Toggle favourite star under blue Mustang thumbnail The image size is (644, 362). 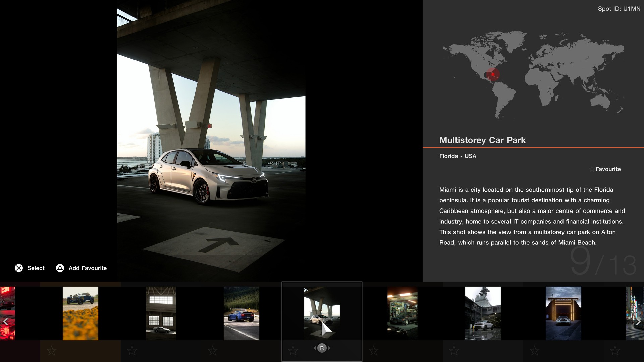213,351
